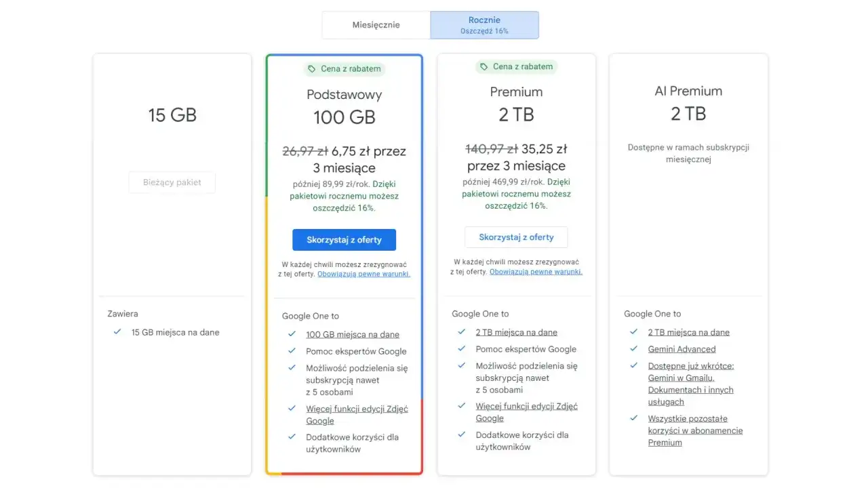Image resolution: width=868 pixels, height=488 pixels.
Task: Click the tag icon on Premium discount badge
Action: tap(484, 66)
